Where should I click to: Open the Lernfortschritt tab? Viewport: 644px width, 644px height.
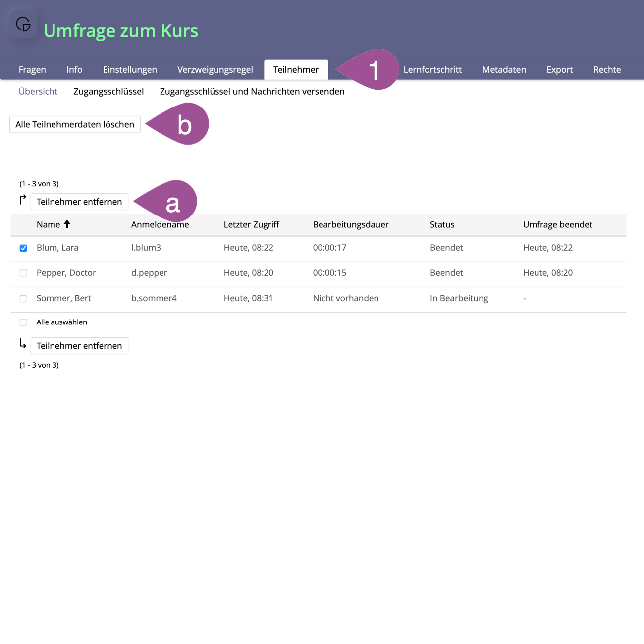[x=432, y=70]
